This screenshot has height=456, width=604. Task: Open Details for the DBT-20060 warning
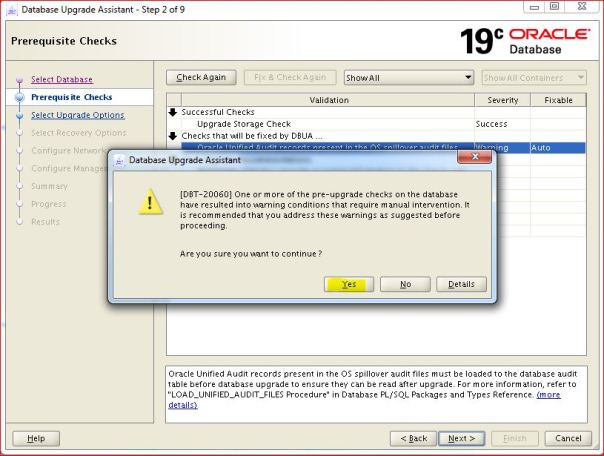461,284
